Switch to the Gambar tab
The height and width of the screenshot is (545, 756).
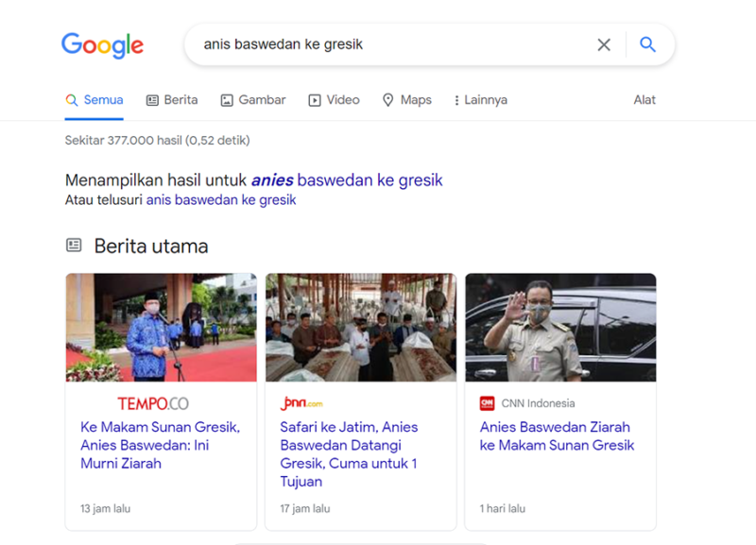(253, 100)
